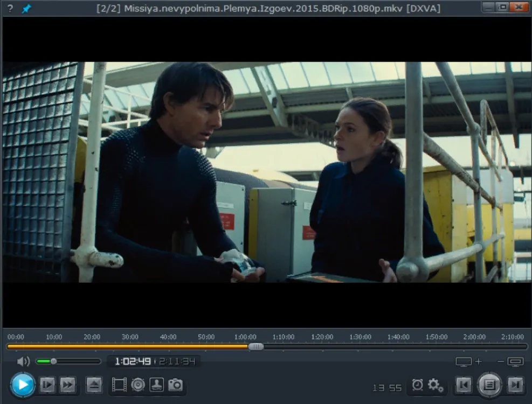The image size is (532, 404).
Task: Click the green volume slider
Action: (68, 361)
